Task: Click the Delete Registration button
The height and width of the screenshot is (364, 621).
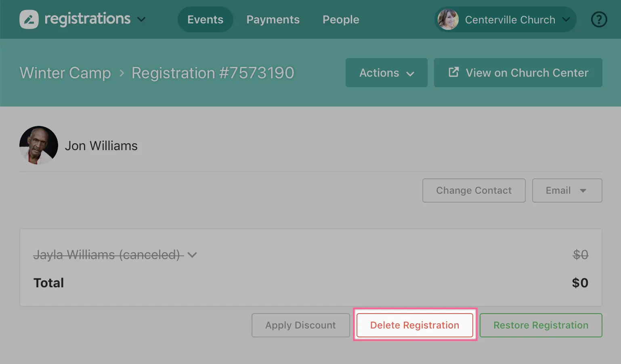Action: 415,325
